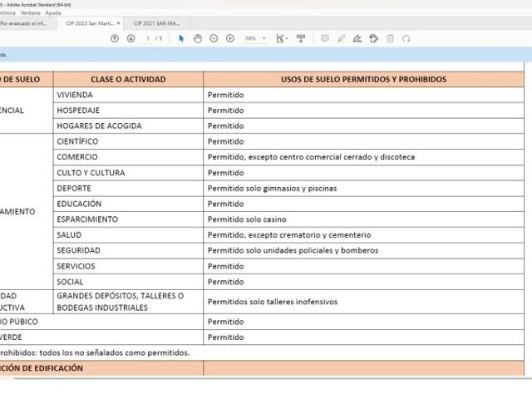Select the highlight pen tool
The image size is (532, 399).
341,39
